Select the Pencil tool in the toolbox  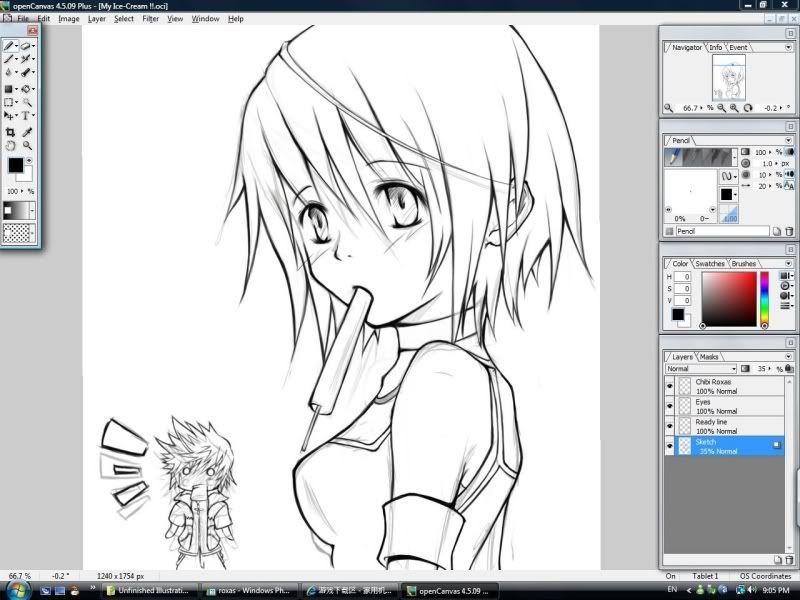tap(9, 46)
